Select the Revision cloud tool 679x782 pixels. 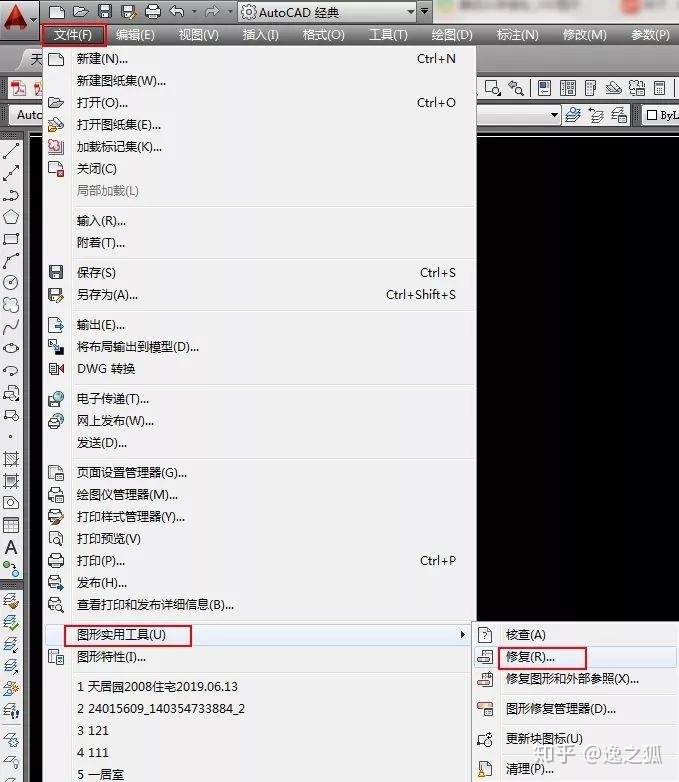[11, 305]
